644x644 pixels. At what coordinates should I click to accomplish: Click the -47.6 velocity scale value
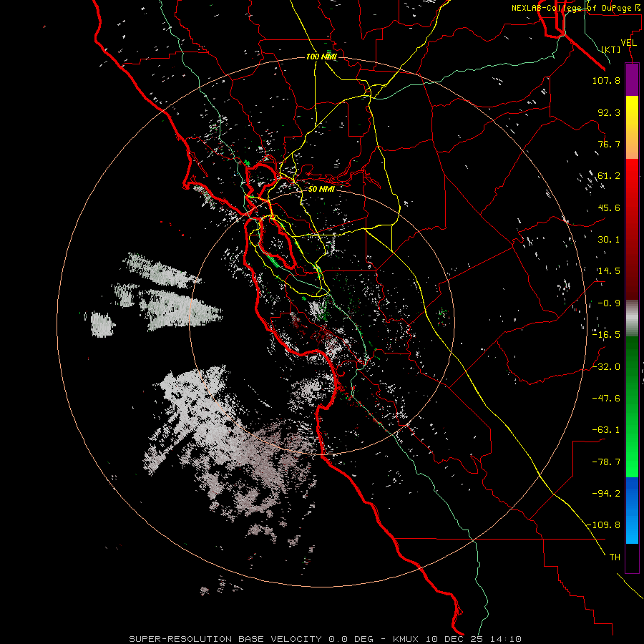click(x=606, y=399)
